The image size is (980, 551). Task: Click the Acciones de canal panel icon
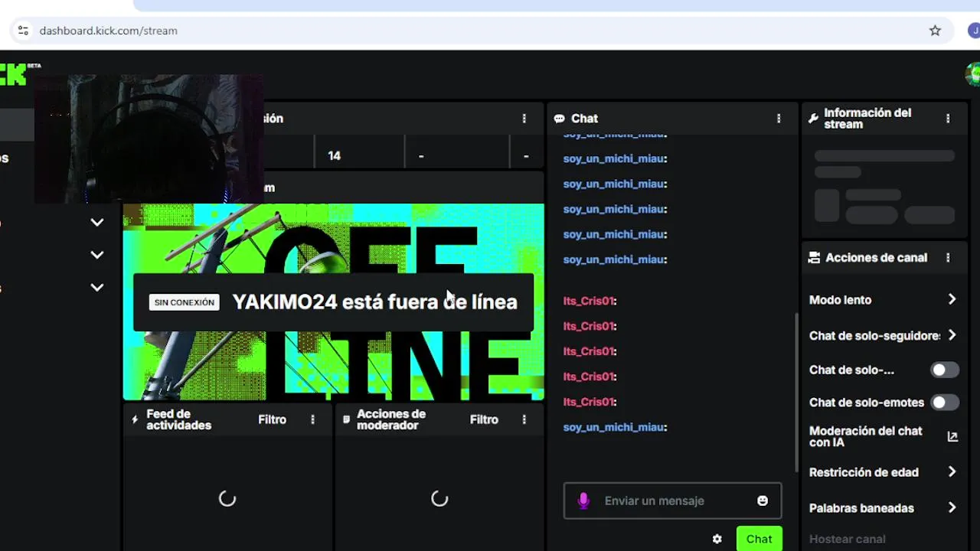814,258
